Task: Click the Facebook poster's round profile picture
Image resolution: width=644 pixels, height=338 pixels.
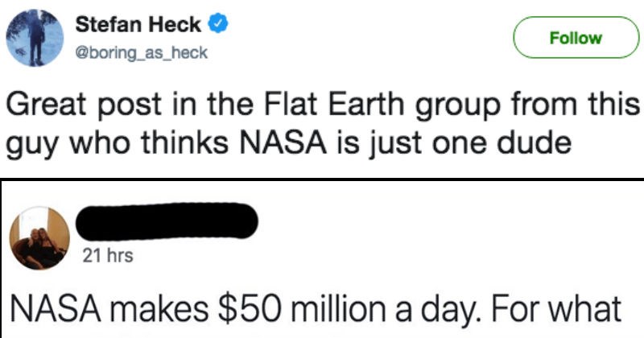Action: (x=39, y=237)
